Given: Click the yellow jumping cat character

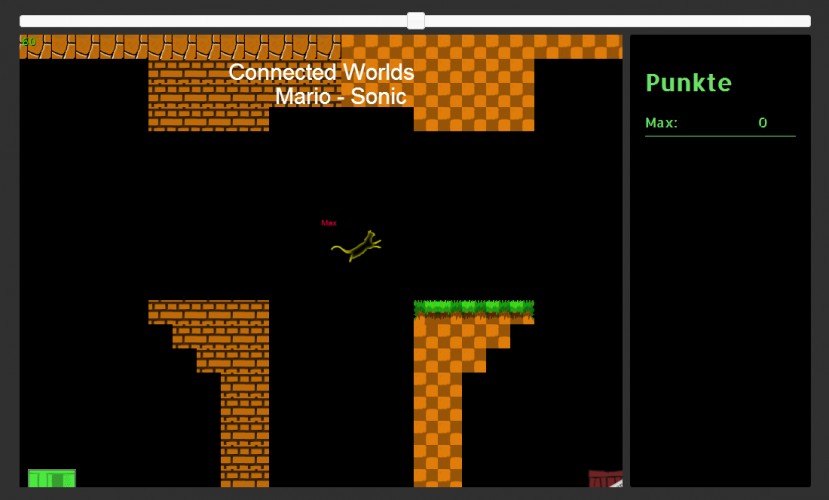Looking at the screenshot, I should tap(356, 246).
